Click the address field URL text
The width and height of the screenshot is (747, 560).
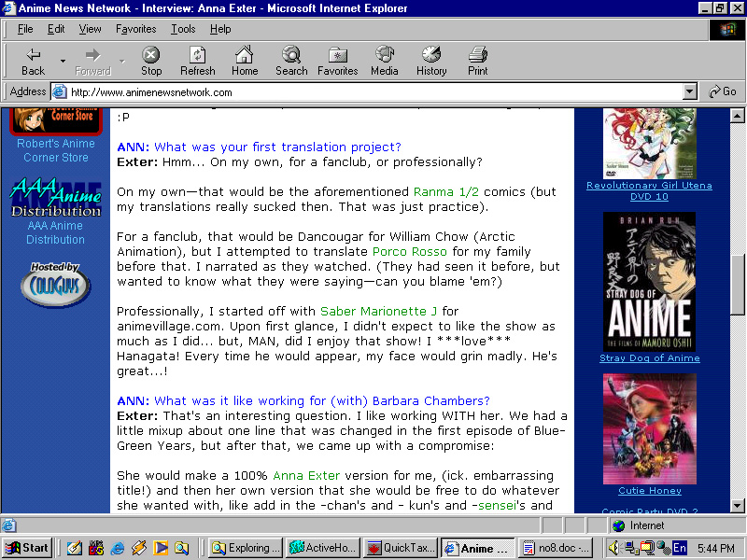[x=151, y=92]
